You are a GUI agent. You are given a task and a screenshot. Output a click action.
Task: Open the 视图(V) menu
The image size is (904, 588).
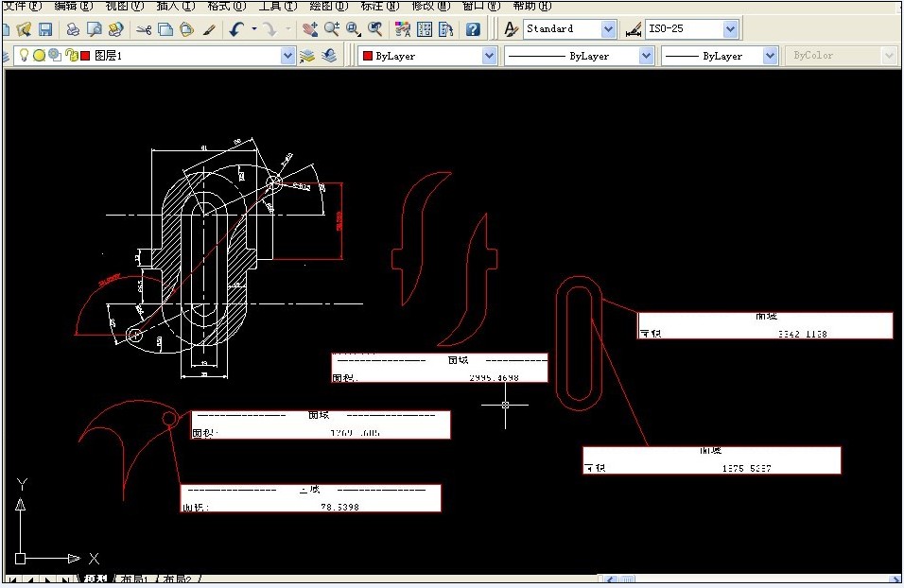coord(125,6)
